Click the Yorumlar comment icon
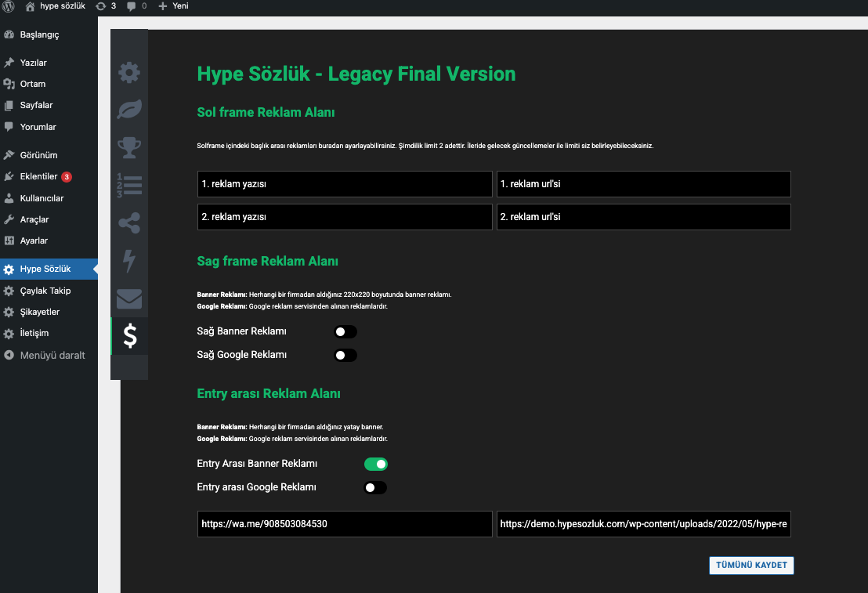 pyautogui.click(x=9, y=127)
